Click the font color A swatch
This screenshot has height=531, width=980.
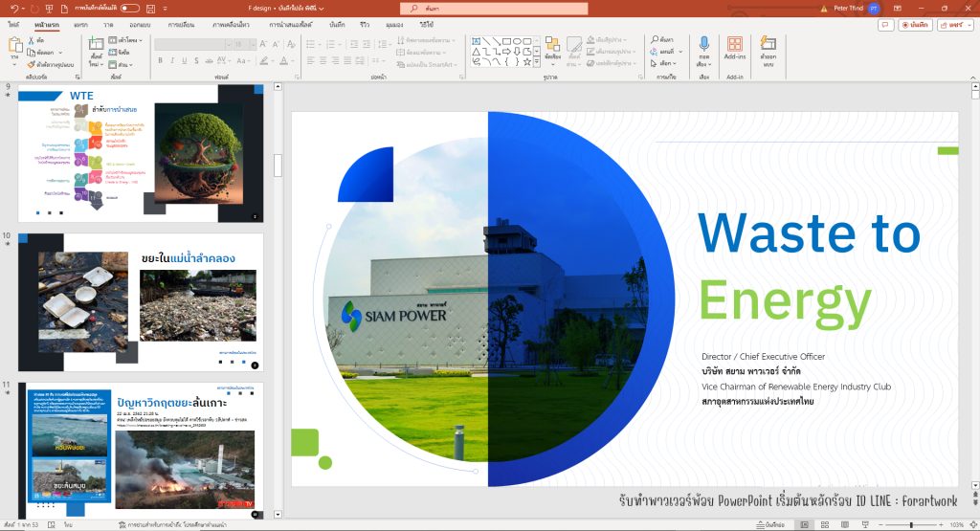(283, 60)
